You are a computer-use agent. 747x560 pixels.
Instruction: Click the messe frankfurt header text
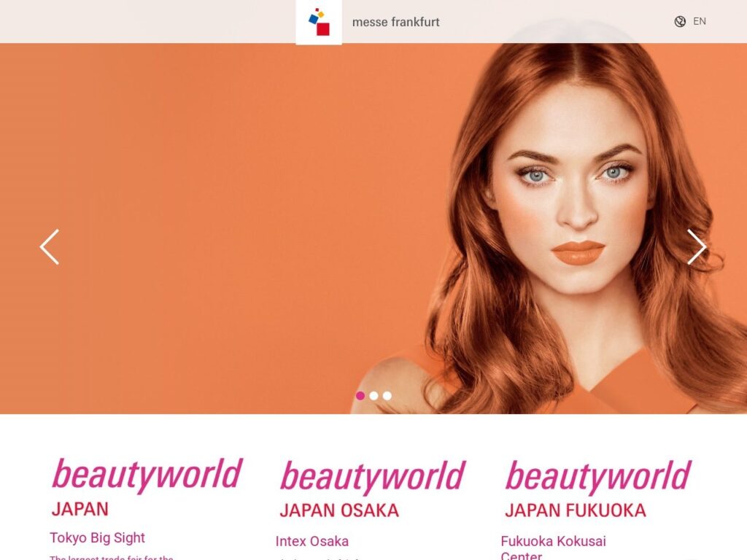(x=396, y=23)
